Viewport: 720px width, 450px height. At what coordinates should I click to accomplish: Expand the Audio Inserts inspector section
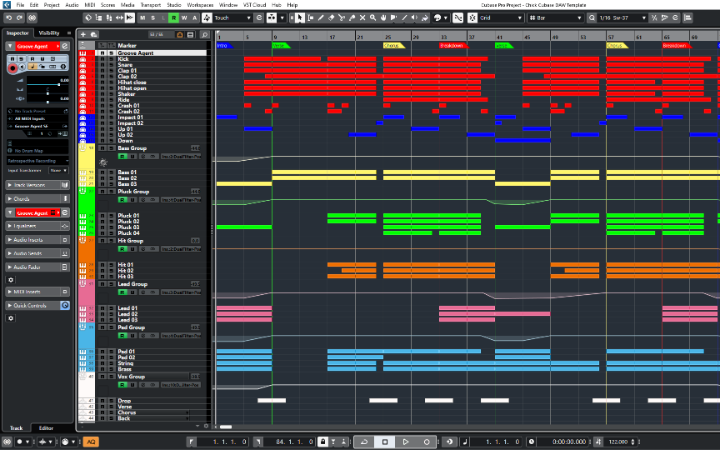tap(38, 240)
